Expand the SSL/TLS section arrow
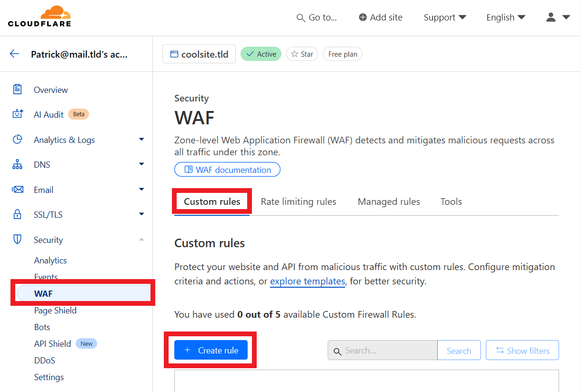The image size is (581, 392). [x=141, y=214]
